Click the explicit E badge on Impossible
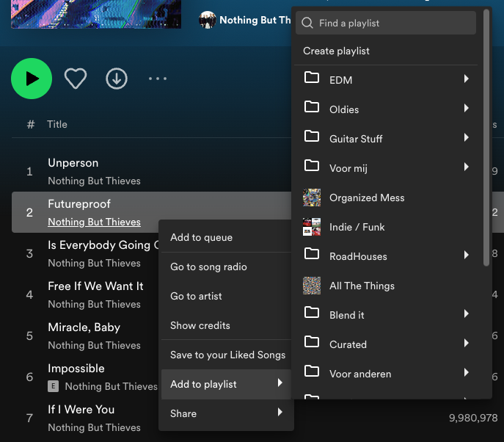The width and height of the screenshot is (504, 442). click(54, 386)
